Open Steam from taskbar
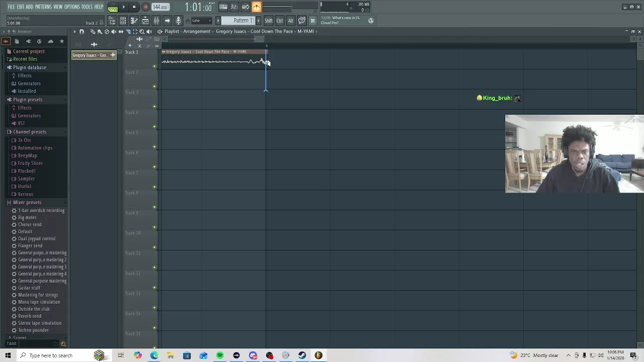 pos(302,355)
